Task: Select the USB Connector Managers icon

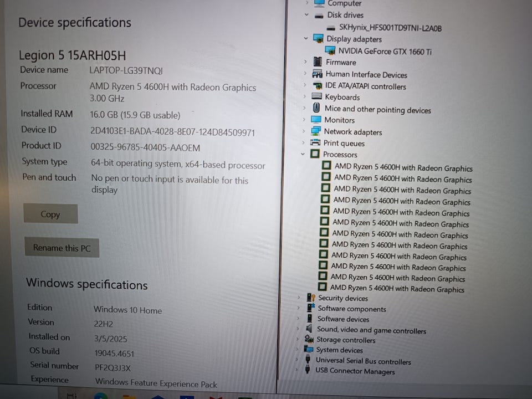Action: click(308, 369)
